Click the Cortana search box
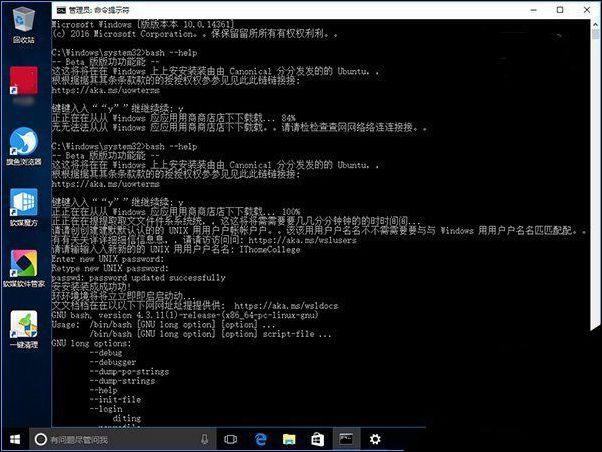This screenshot has height=452, width=602. point(123,439)
